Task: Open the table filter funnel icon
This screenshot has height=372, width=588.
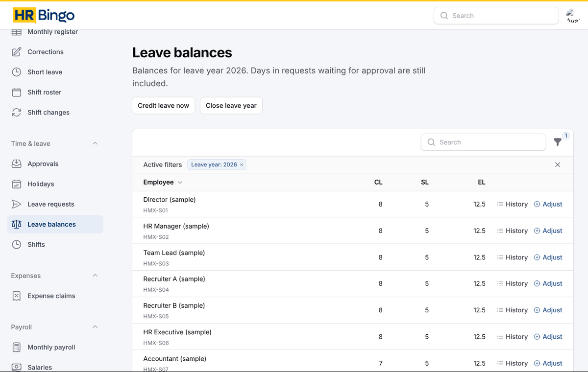Action: [558, 142]
